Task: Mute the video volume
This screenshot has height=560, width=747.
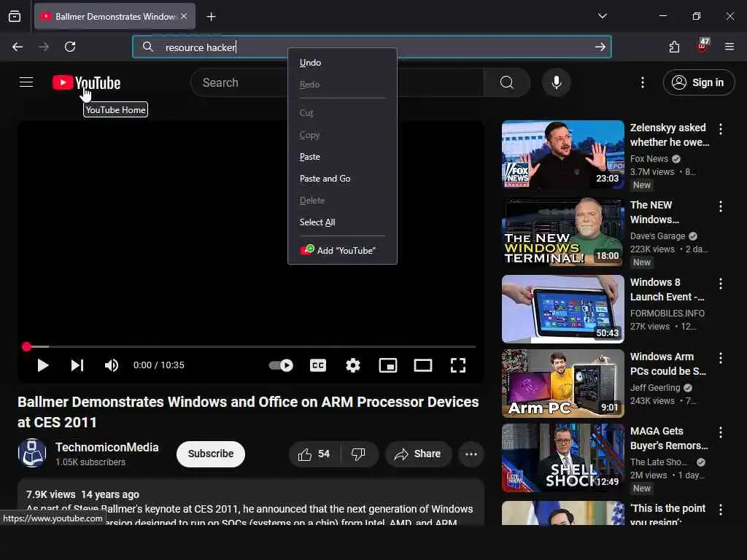Action: pyautogui.click(x=111, y=365)
